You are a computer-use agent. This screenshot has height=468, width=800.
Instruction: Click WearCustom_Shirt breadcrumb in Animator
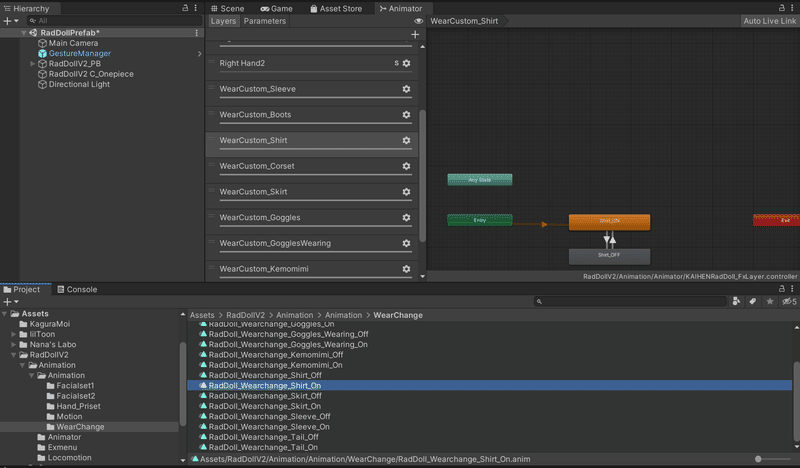[464, 21]
